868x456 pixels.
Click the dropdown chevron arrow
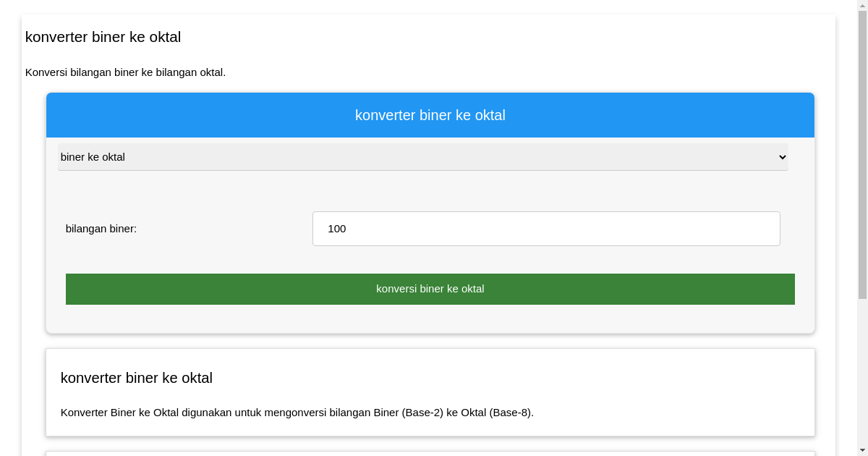(781, 157)
